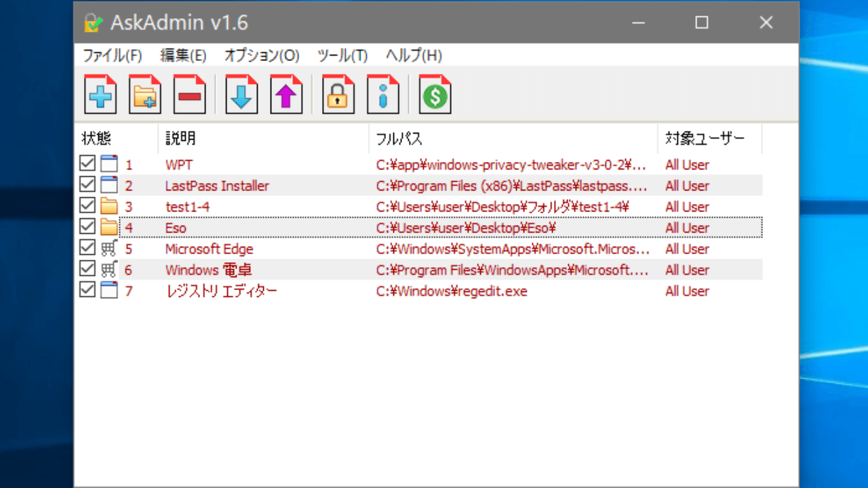Select the レジストリ エディター entry

221,291
